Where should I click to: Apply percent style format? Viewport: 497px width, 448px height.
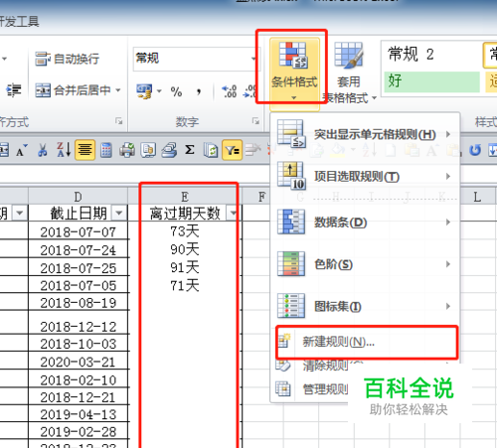coord(176,91)
